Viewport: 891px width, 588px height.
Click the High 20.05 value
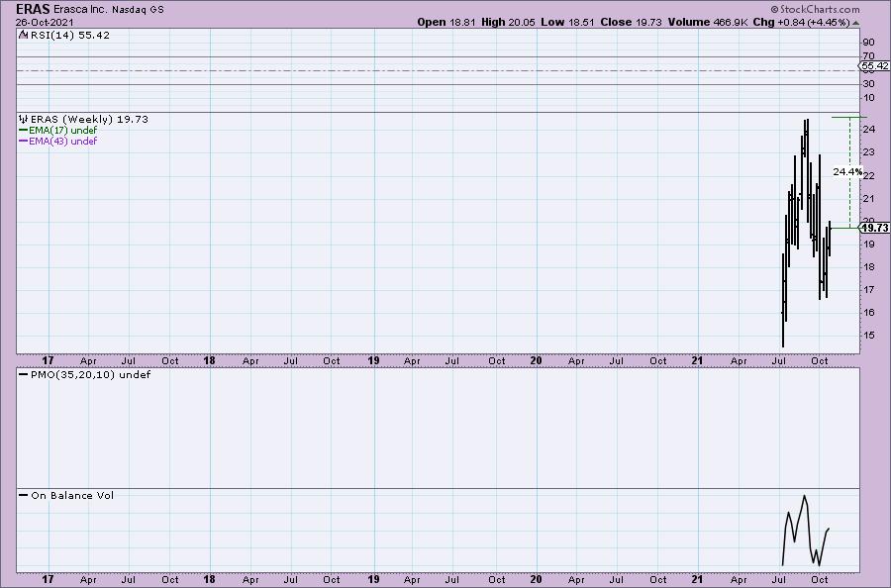[508, 22]
